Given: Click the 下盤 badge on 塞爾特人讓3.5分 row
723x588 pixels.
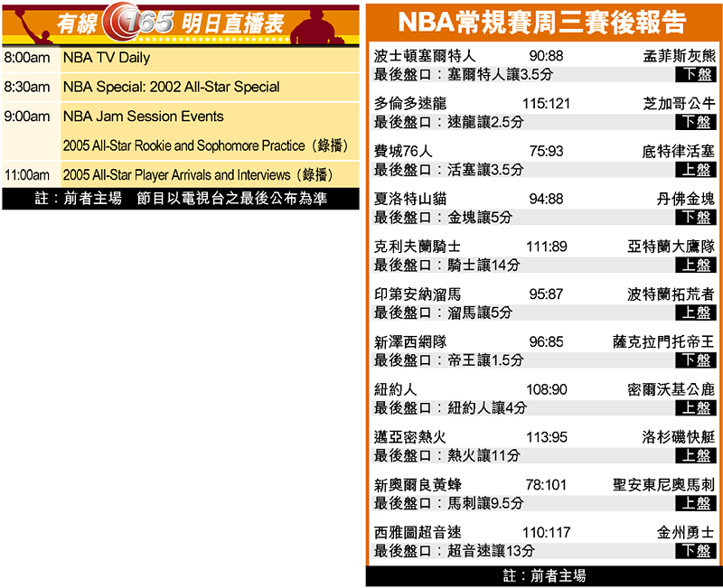Looking at the screenshot, I should tap(696, 74).
